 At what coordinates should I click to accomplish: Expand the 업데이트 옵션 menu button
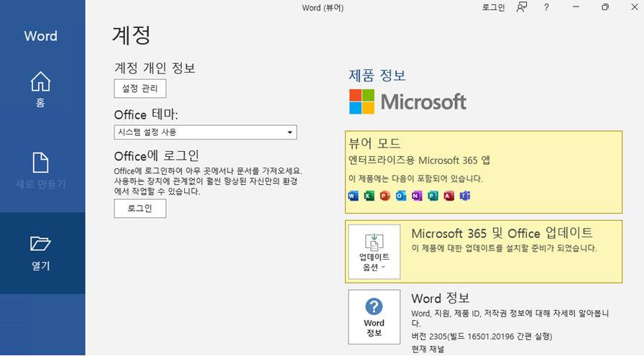pyautogui.click(x=374, y=252)
